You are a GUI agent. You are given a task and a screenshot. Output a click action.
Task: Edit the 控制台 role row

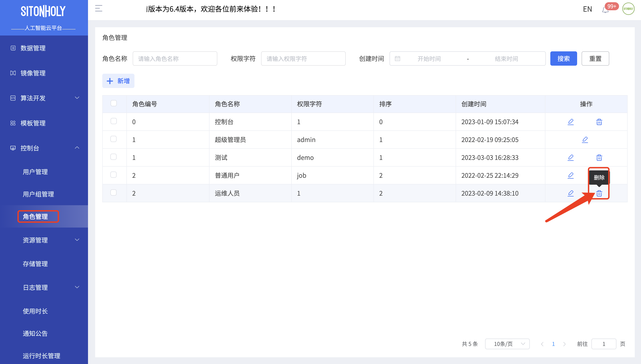tap(570, 122)
